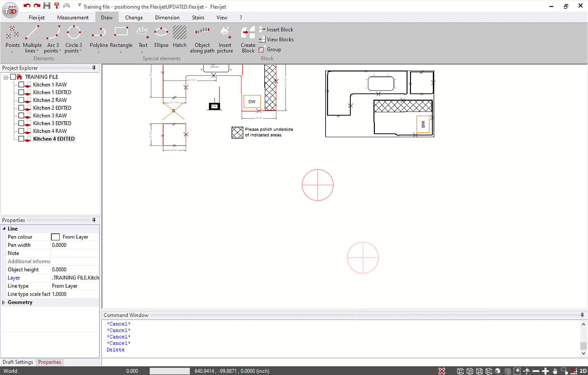
Task: Open the Pen colour swatch
Action: tap(55, 237)
